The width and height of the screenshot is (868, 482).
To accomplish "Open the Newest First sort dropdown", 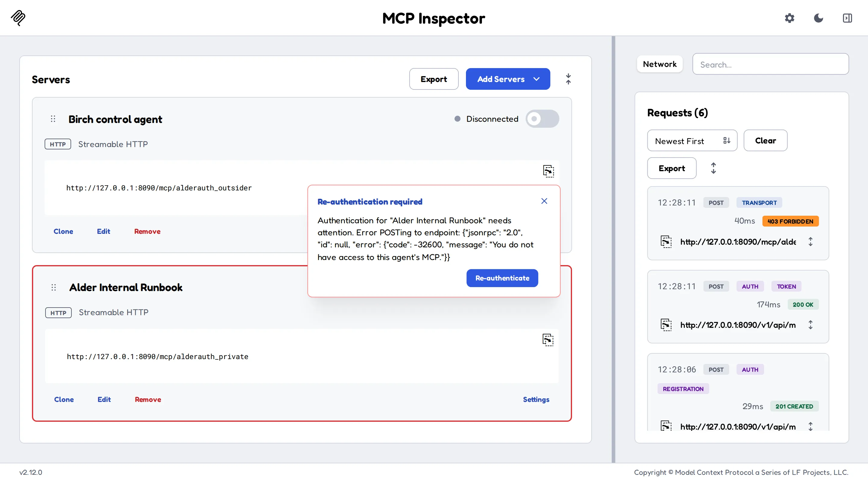I will 692,141.
